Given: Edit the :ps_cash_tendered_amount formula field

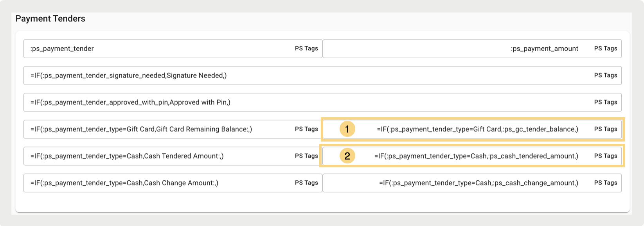Looking at the screenshot, I should coord(472,156).
